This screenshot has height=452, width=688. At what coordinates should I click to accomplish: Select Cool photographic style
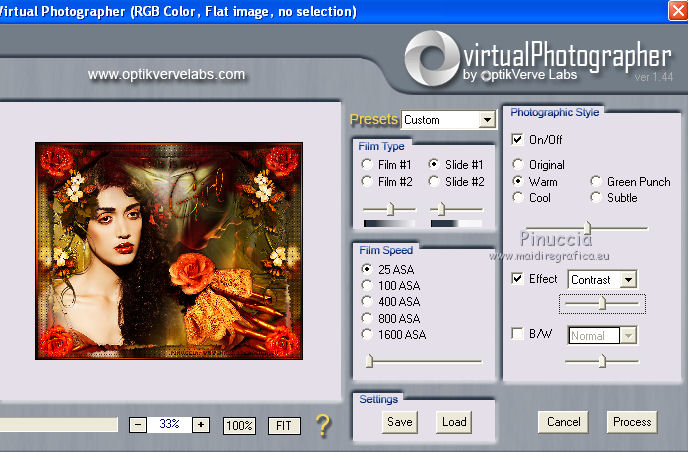pyautogui.click(x=518, y=197)
